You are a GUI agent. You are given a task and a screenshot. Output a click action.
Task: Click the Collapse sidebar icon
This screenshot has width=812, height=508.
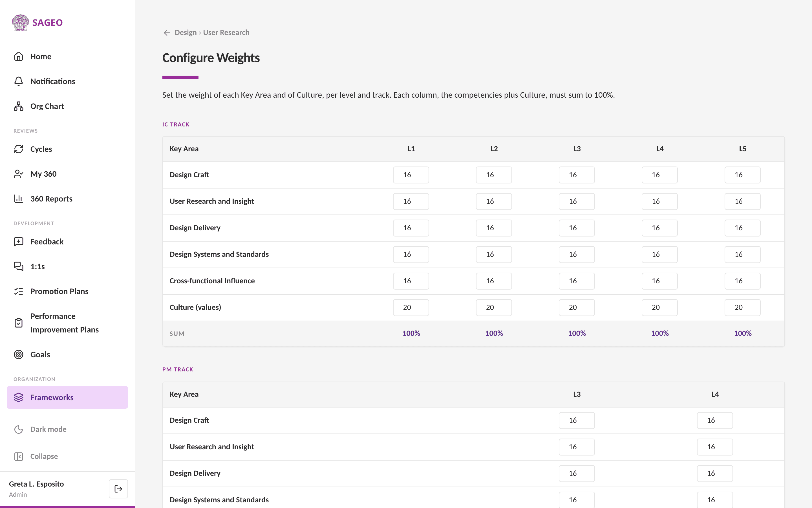click(x=18, y=456)
